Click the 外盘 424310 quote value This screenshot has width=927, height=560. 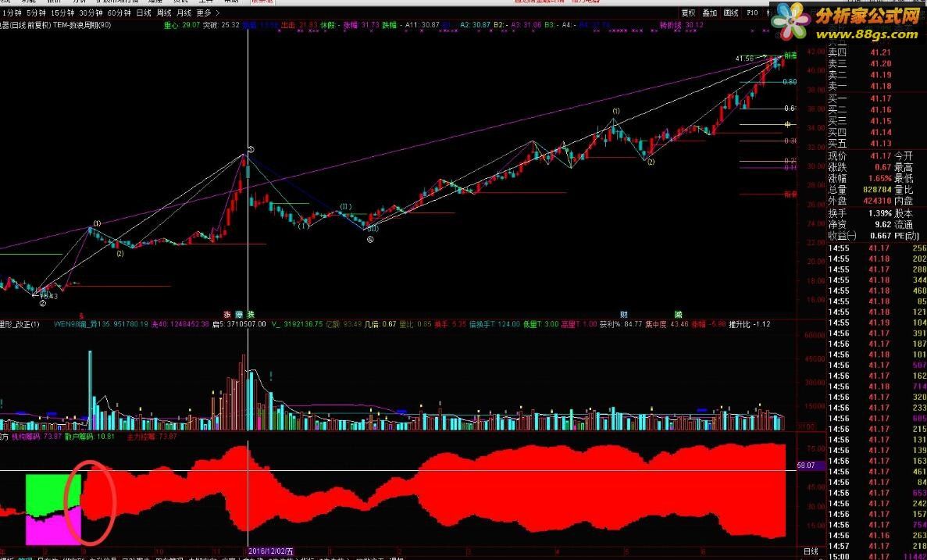tap(877, 201)
